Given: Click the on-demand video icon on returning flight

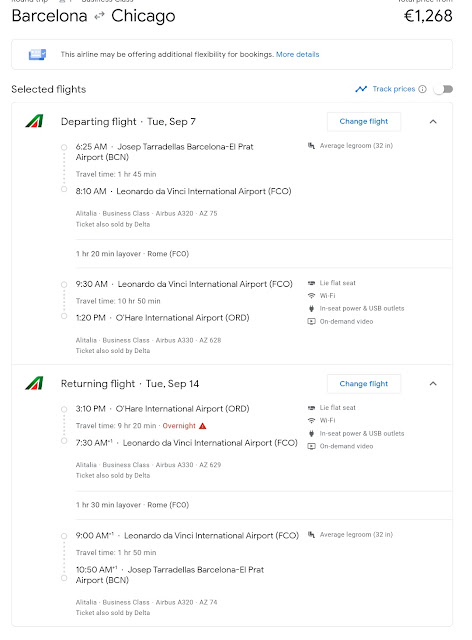Looking at the screenshot, I should pyautogui.click(x=311, y=446).
